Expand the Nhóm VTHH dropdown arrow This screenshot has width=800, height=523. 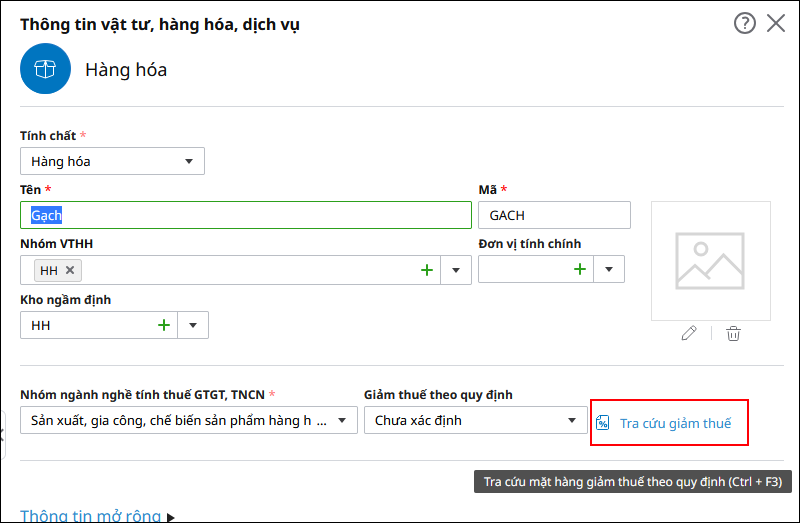pyautogui.click(x=456, y=270)
